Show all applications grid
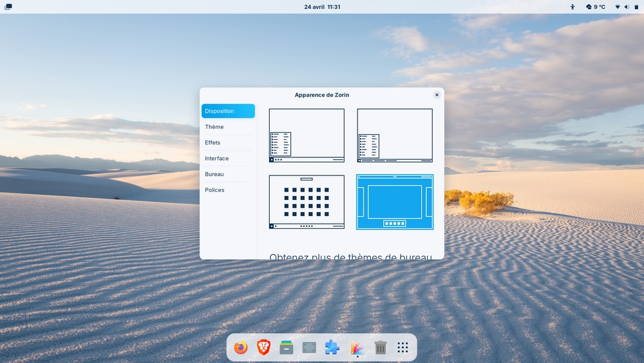The image size is (644, 363). coord(403,348)
